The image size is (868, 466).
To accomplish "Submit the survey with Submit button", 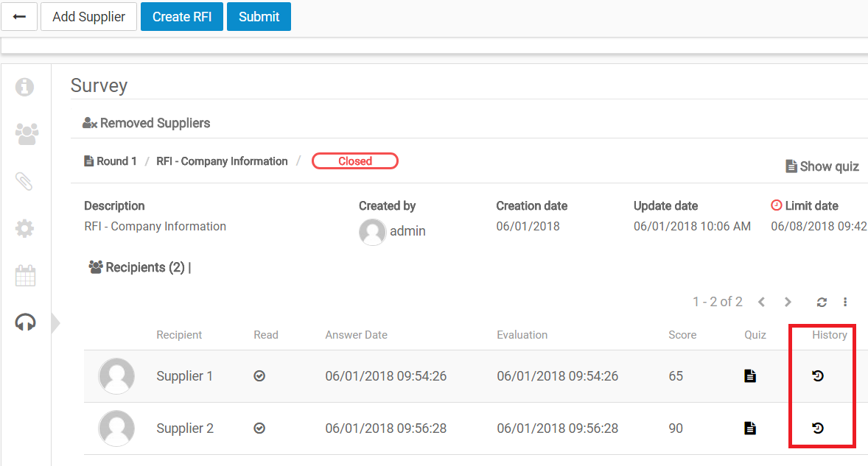I will click(259, 17).
